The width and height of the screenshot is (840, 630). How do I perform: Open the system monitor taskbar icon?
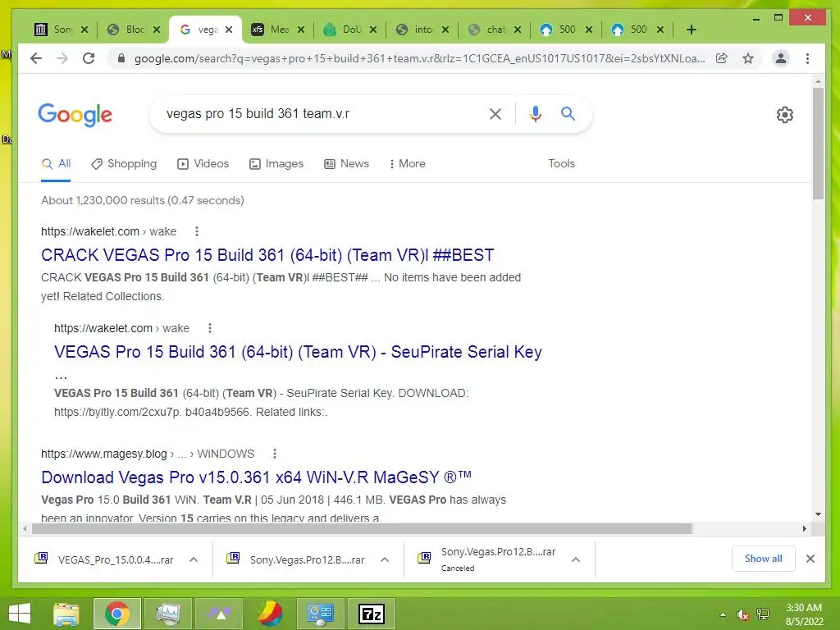[x=168, y=614]
